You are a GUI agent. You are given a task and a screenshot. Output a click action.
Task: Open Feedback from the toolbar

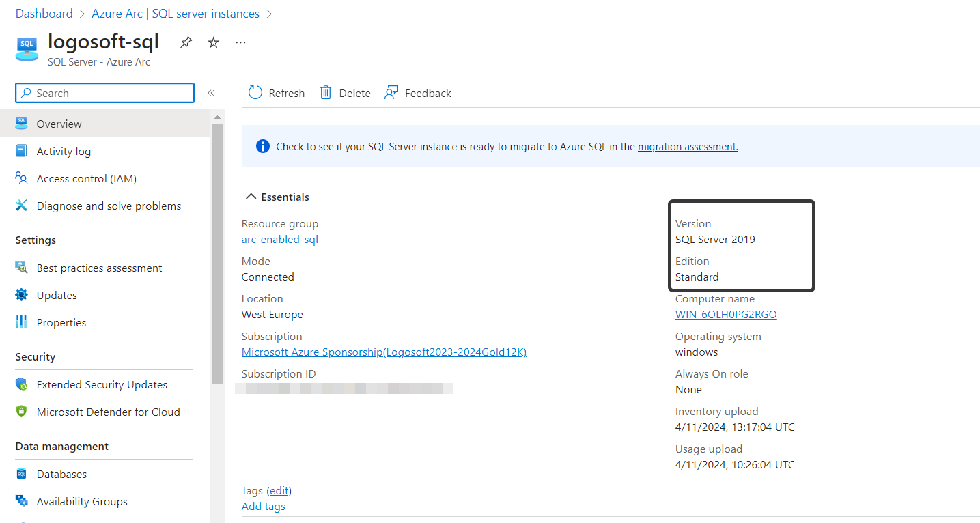(418, 93)
